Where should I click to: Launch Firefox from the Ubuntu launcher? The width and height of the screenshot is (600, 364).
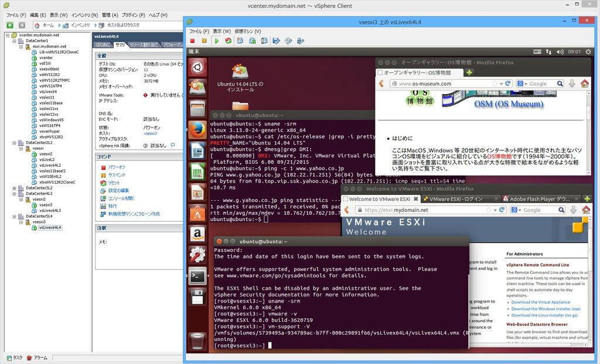[x=197, y=130]
